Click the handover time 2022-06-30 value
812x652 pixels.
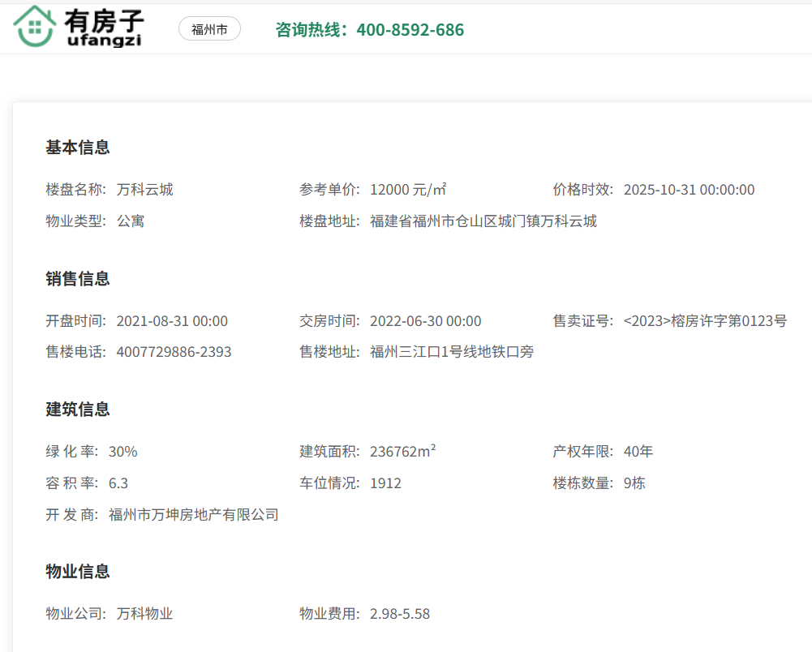tap(425, 321)
